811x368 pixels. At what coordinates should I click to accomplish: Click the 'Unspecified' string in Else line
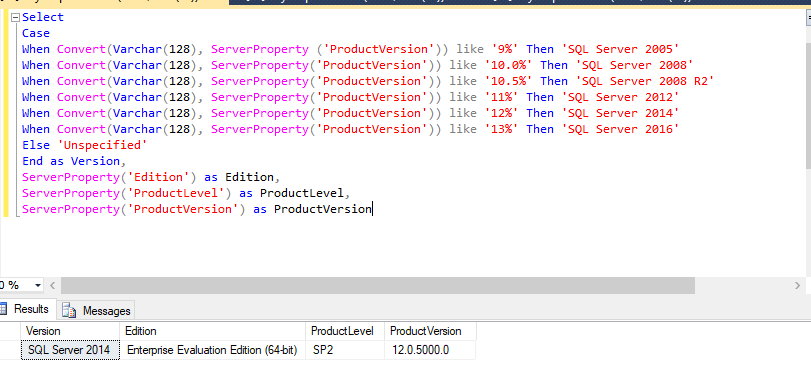[x=102, y=145]
